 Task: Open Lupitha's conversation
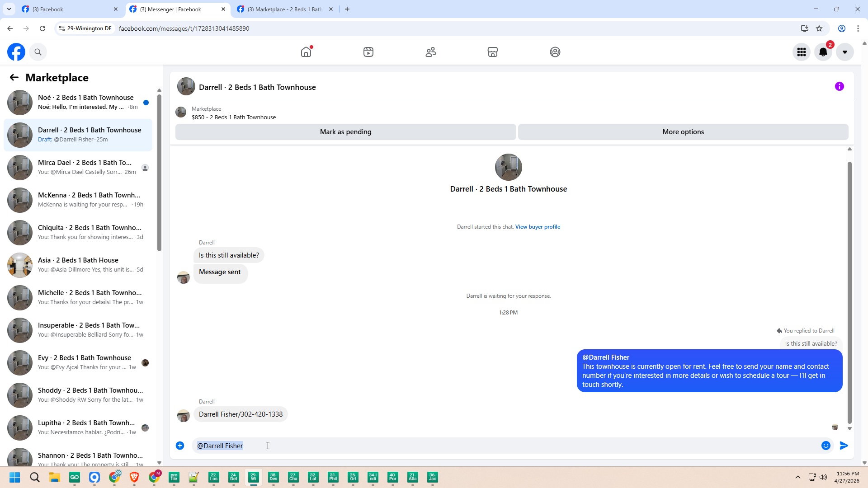point(78,427)
